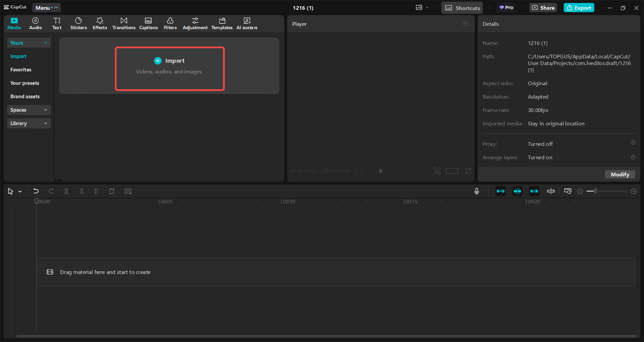Click the help icon beside Arrange layers

coord(633,157)
